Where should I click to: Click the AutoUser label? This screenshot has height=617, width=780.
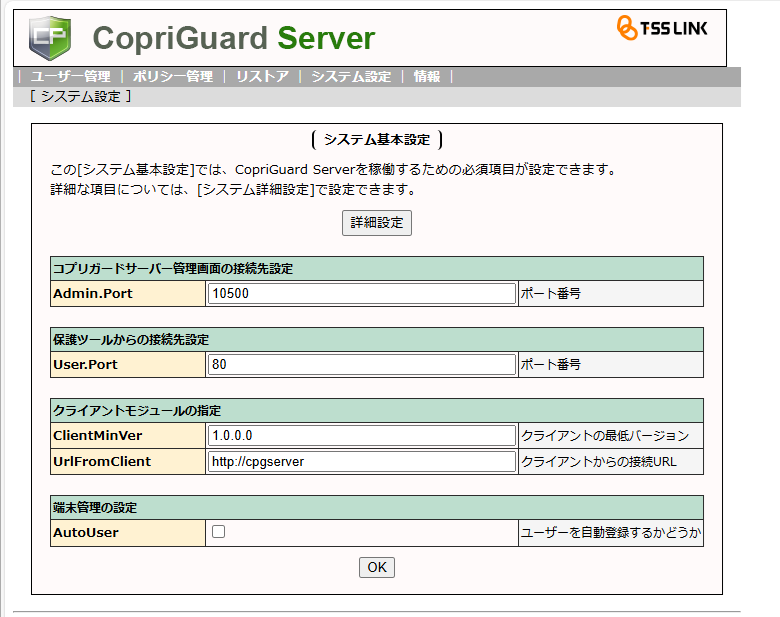click(86, 533)
